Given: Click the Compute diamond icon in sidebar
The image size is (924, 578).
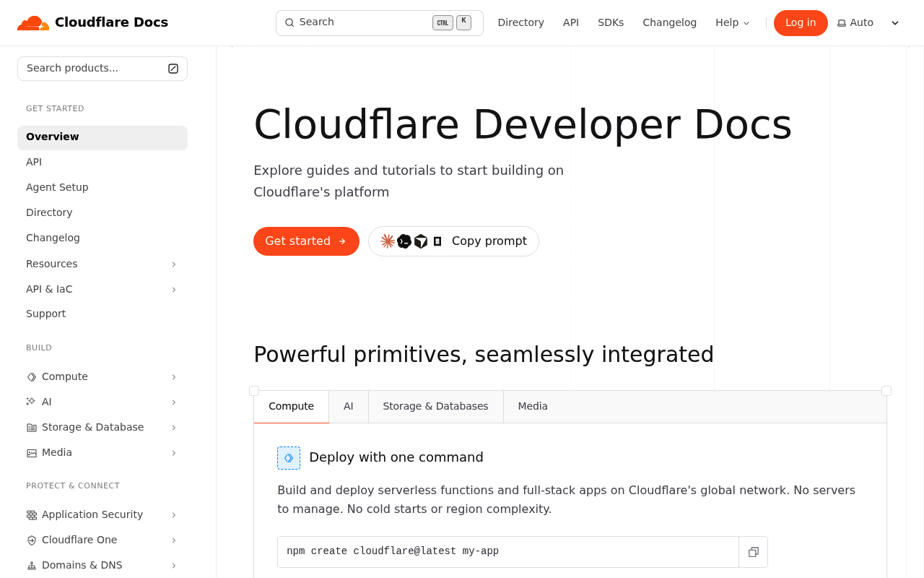Looking at the screenshot, I should tap(32, 377).
